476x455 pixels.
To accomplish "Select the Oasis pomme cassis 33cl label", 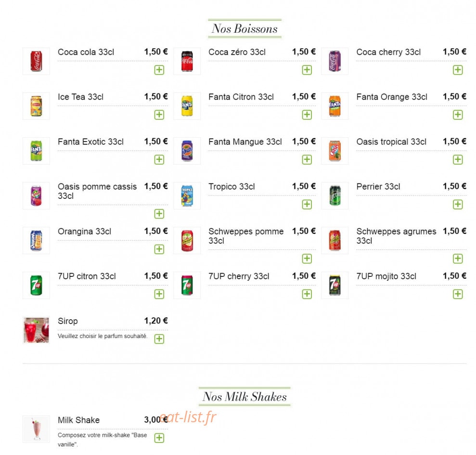I will coord(97,191).
